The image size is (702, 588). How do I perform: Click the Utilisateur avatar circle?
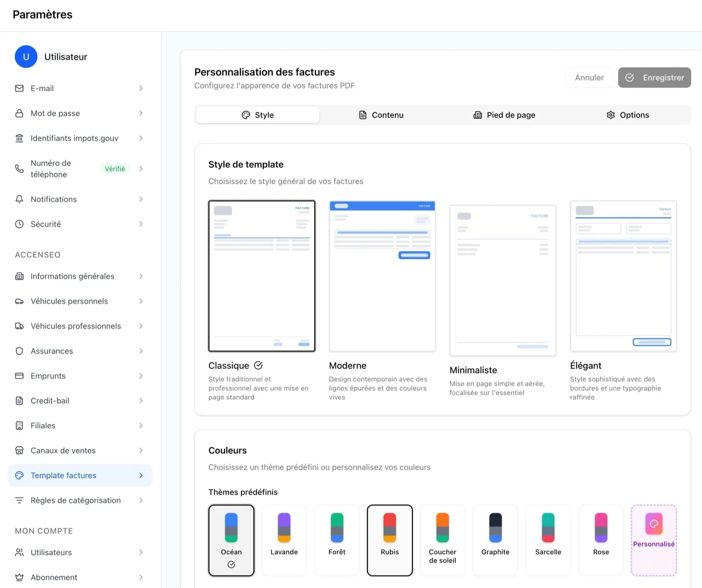point(26,57)
